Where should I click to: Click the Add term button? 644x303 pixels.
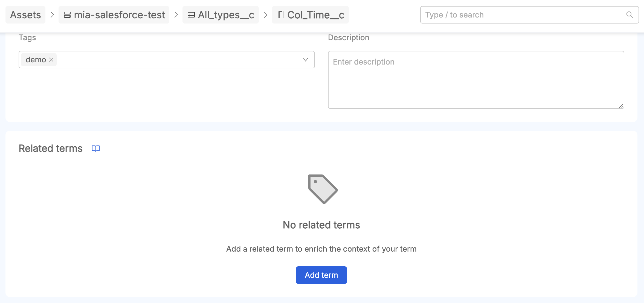click(321, 275)
